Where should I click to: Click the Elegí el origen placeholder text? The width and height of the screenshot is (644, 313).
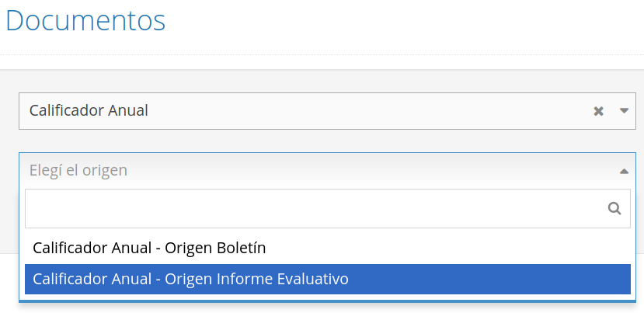pyautogui.click(x=78, y=170)
